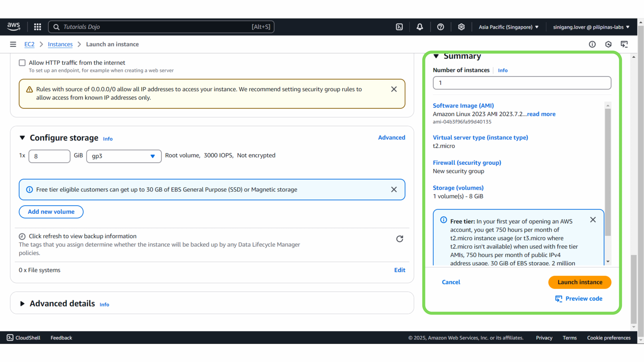The image size is (644, 362).
Task: Click Add new volume button
Action: point(51,212)
